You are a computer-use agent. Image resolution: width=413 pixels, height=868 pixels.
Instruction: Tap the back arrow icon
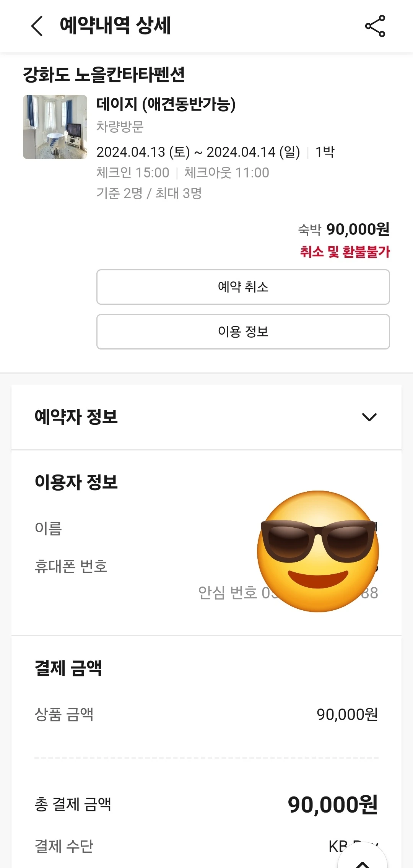pyautogui.click(x=37, y=26)
